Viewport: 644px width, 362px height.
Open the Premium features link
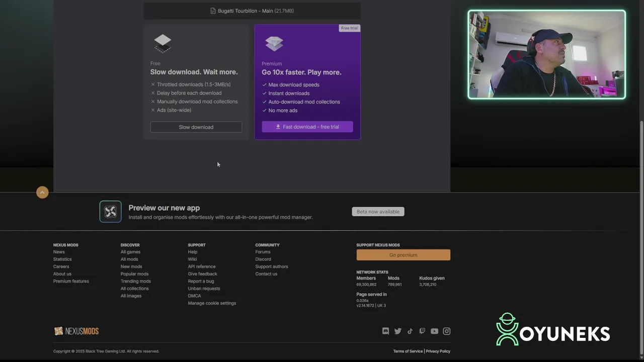(x=71, y=281)
